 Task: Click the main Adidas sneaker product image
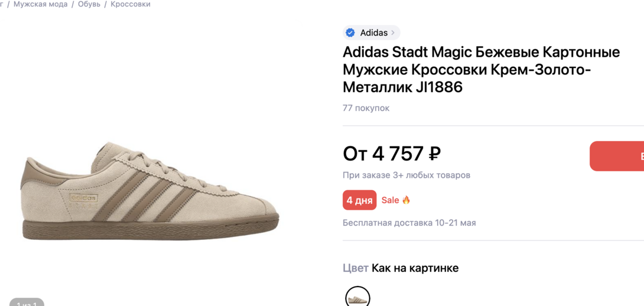point(149,190)
